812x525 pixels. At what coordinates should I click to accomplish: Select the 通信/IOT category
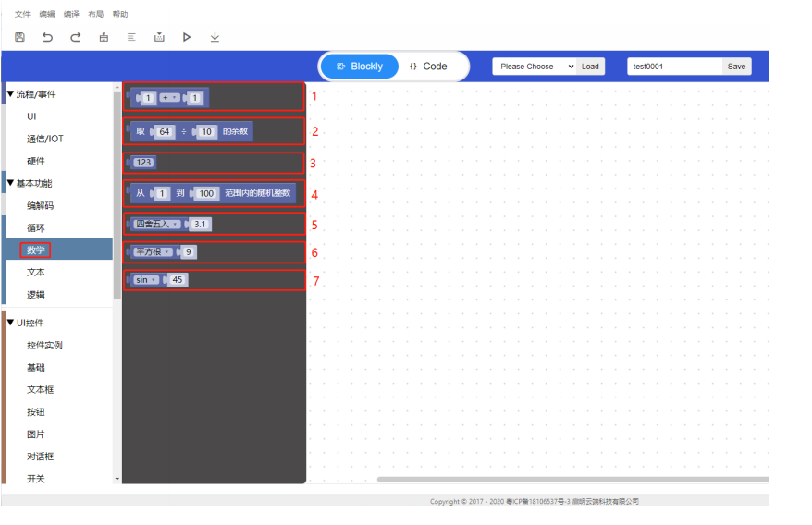click(x=45, y=139)
